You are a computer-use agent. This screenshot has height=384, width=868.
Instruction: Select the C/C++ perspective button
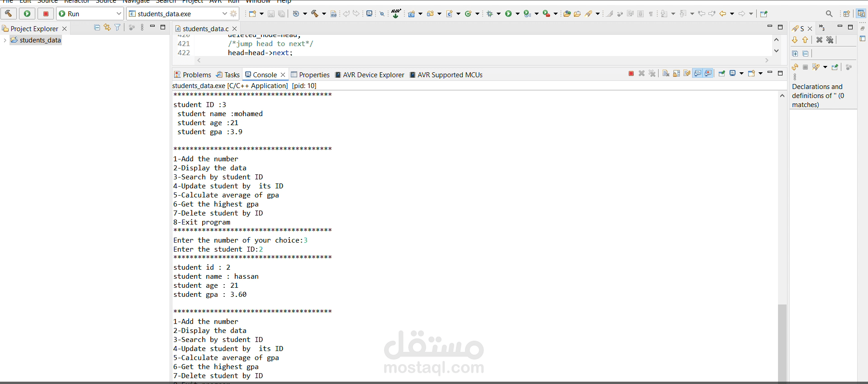coord(861,14)
